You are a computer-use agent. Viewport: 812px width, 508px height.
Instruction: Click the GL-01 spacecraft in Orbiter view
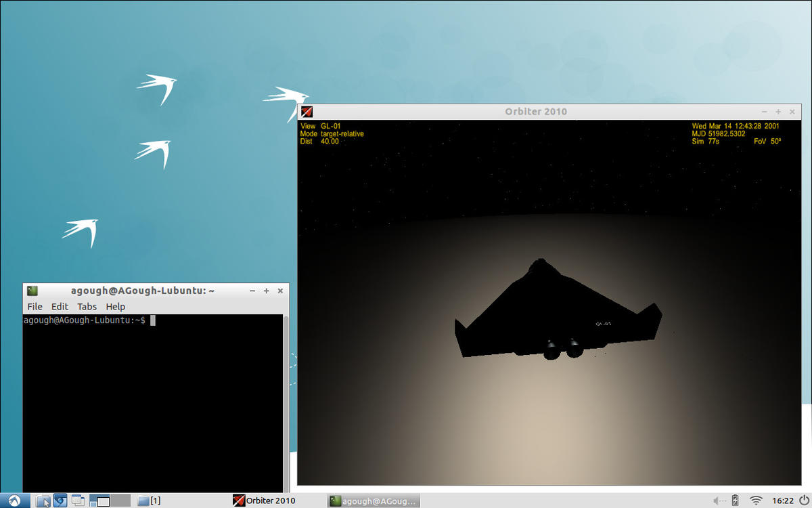click(558, 308)
